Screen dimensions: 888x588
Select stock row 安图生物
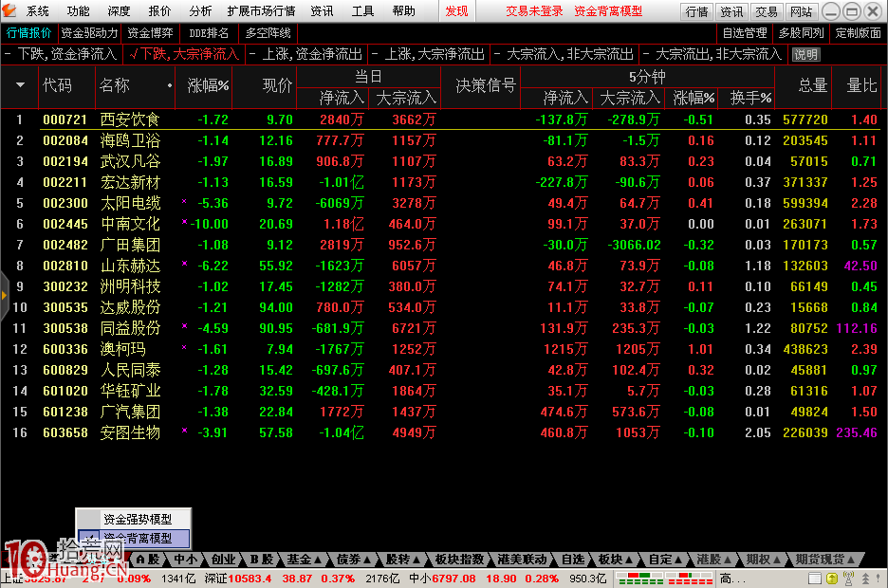pos(444,432)
